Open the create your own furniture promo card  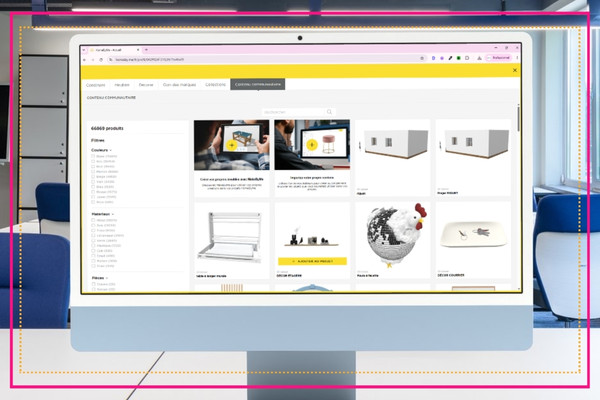coord(232,158)
